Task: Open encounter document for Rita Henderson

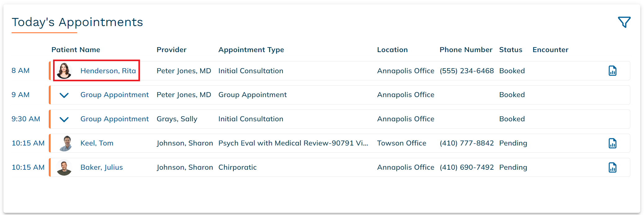Action: tap(612, 71)
